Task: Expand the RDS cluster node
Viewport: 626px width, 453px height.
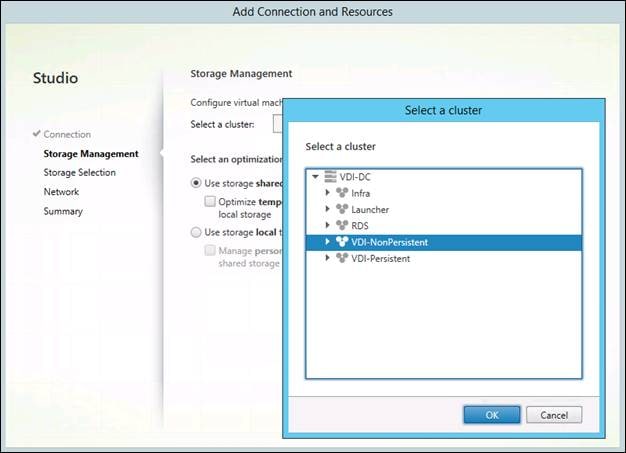Action: (x=327, y=225)
